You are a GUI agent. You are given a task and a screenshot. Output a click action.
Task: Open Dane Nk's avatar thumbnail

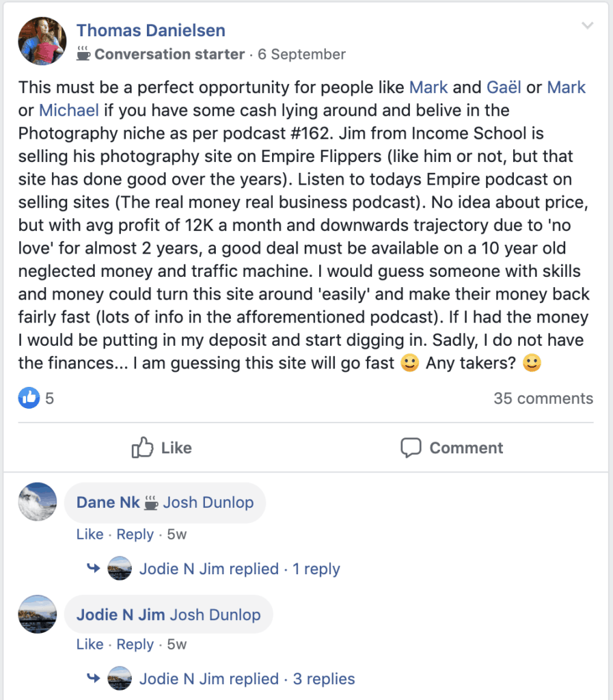click(x=38, y=503)
